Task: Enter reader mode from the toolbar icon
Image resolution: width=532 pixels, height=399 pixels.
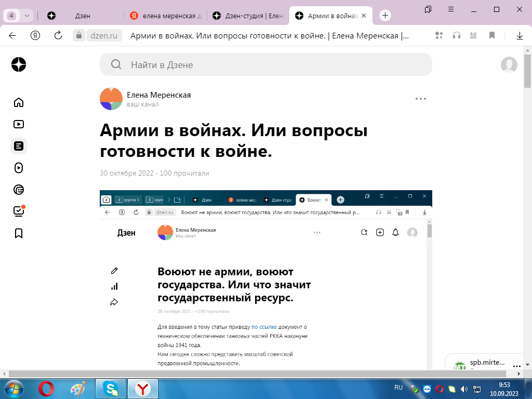Action: pos(472,36)
